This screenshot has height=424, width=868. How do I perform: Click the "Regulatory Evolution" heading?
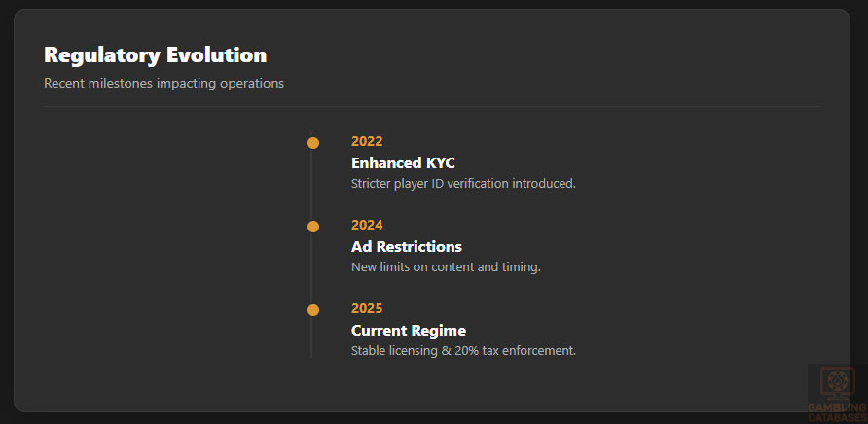tap(155, 54)
